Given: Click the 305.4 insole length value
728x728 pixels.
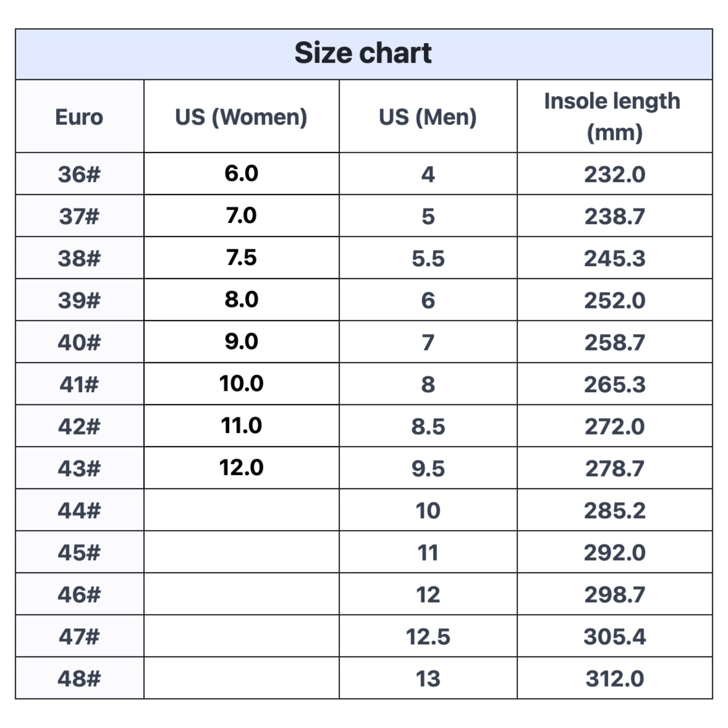Looking at the screenshot, I should click(x=614, y=636).
